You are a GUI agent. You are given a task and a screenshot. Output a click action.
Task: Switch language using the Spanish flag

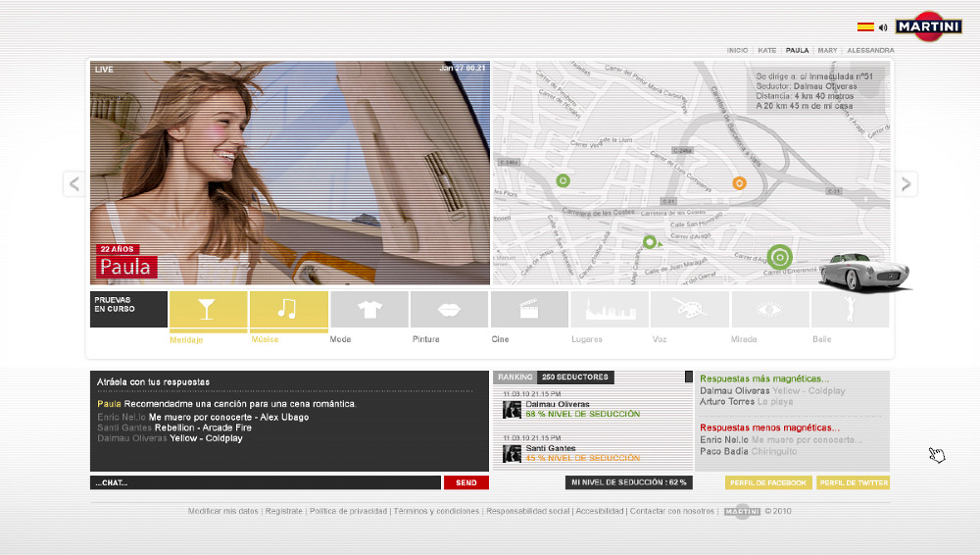(865, 27)
